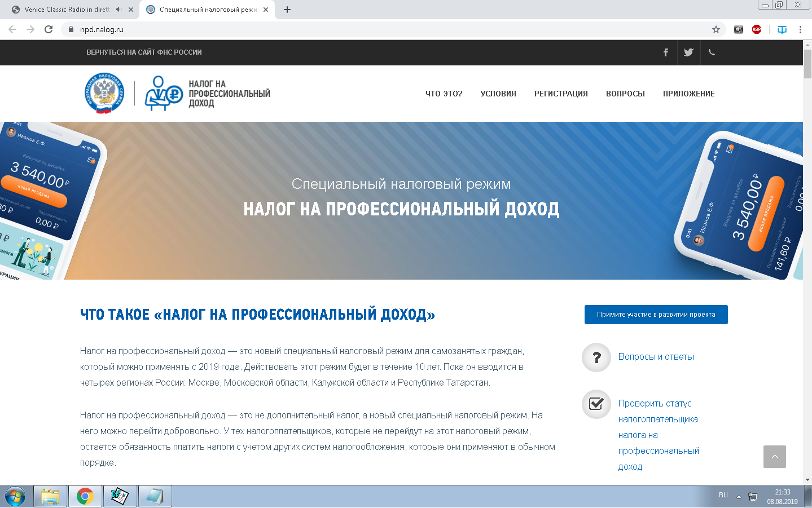Click the scroll-to-top arrow button

pyautogui.click(x=775, y=457)
